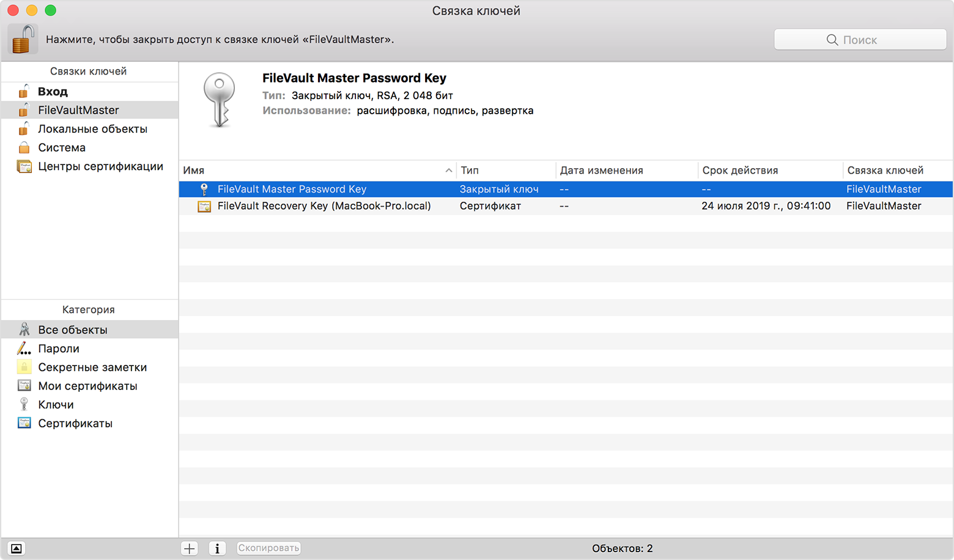Image resolution: width=954 pixels, height=560 pixels.
Task: Click the Скопировать button
Action: click(x=268, y=548)
